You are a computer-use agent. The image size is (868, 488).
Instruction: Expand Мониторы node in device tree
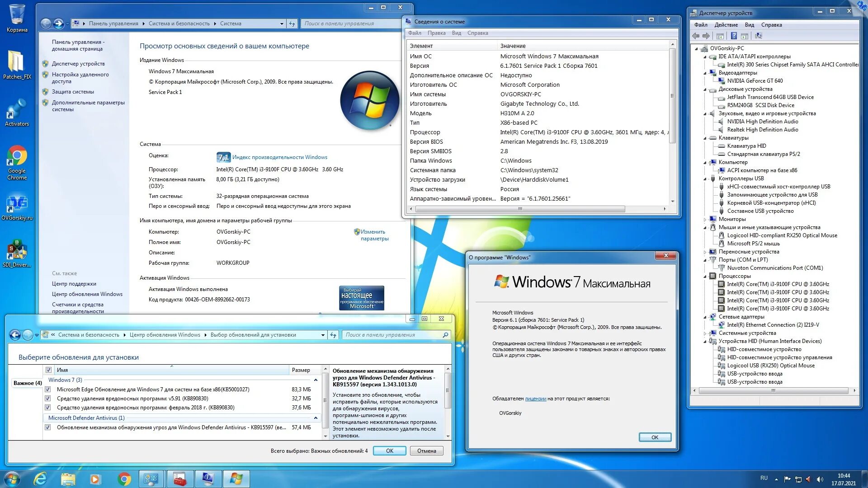point(705,220)
